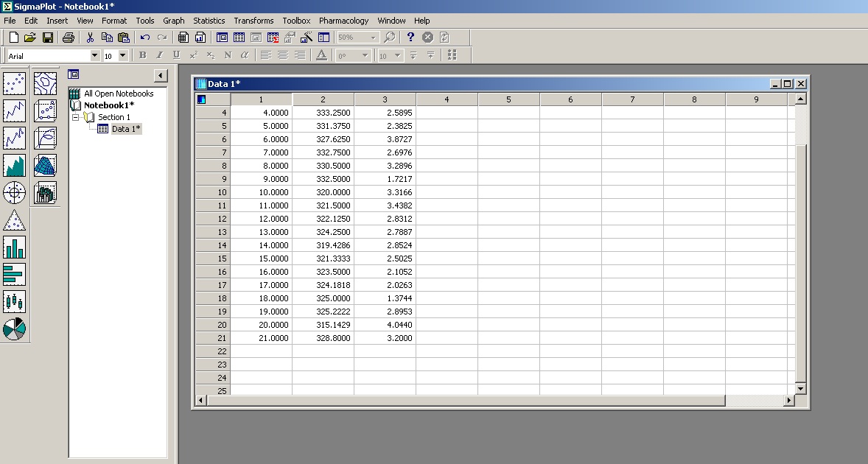This screenshot has width=868, height=464.
Task: Apply font color using the A icon
Action: [x=321, y=55]
